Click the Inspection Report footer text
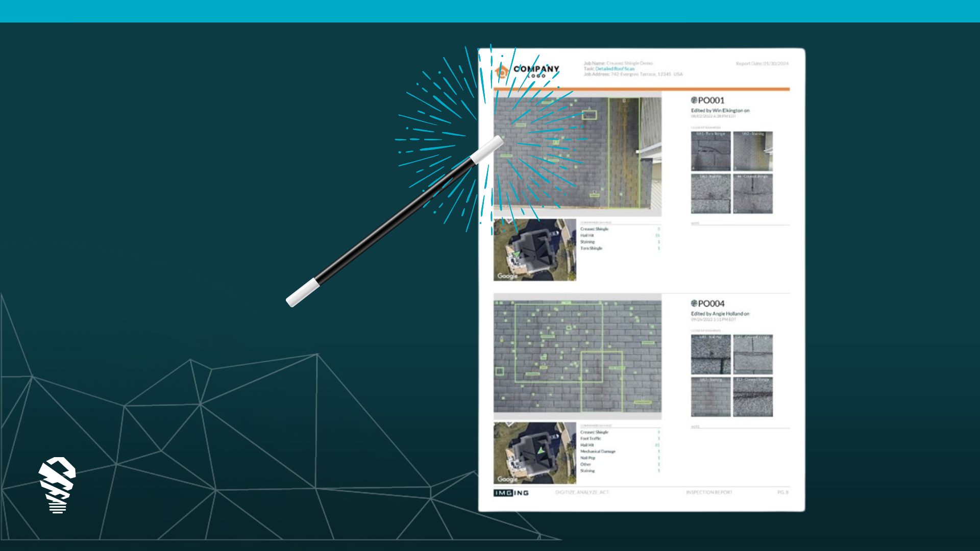 [709, 493]
